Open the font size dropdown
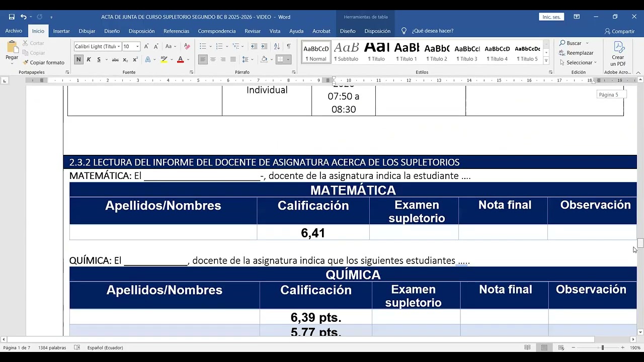 [x=137, y=46]
